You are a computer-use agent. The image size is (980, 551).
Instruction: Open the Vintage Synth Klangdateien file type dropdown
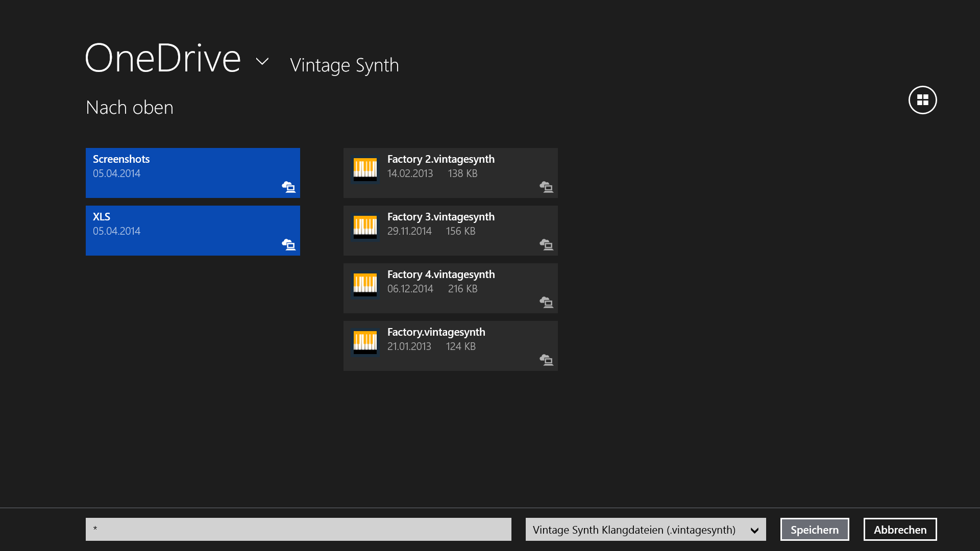point(645,530)
